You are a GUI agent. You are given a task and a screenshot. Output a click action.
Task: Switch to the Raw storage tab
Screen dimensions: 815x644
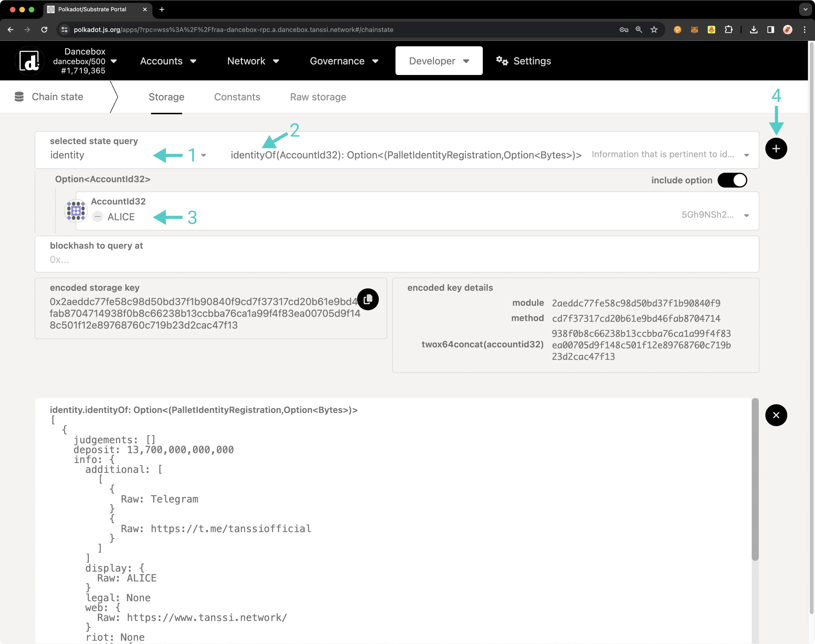click(318, 96)
